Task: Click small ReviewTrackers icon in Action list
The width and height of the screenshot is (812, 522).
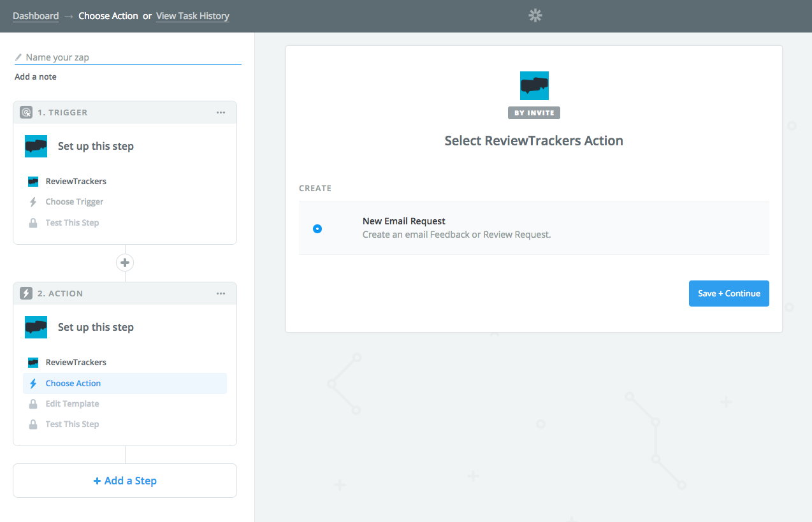Action: pyautogui.click(x=33, y=363)
